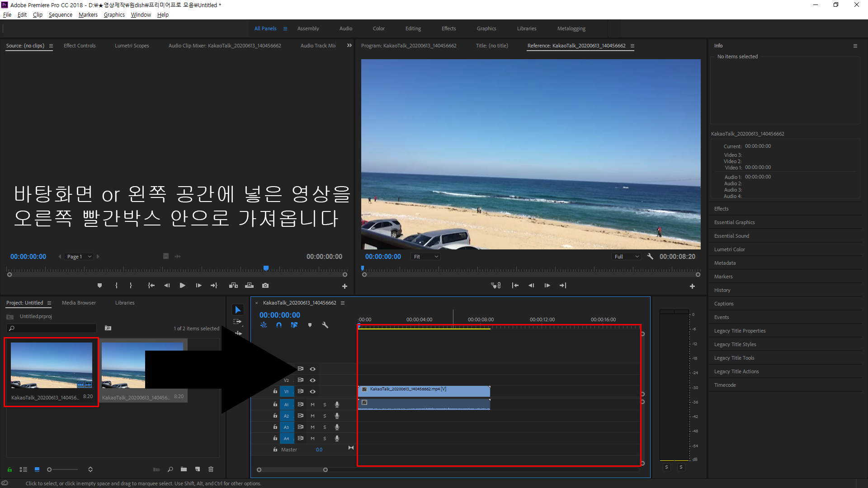
Task: Open timeline sequence panel menu
Action: coord(343,303)
